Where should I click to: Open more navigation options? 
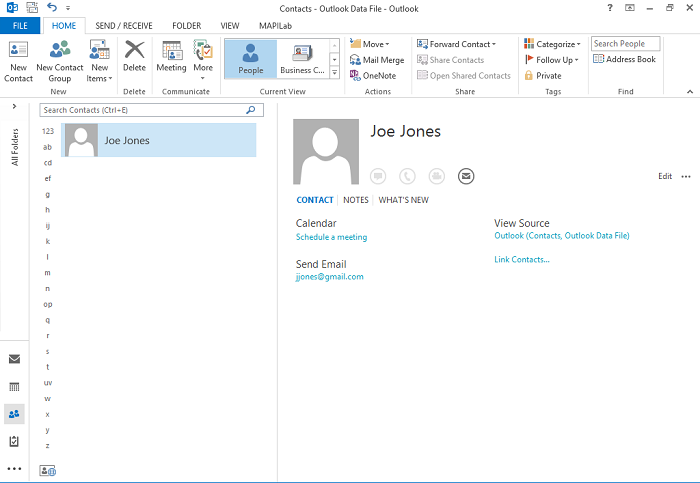pos(14,469)
